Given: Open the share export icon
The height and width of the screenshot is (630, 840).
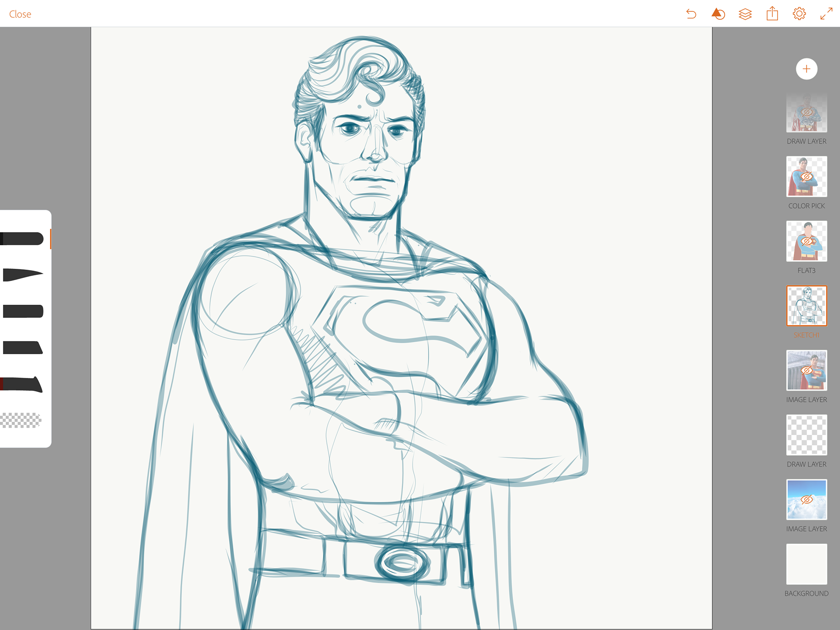Looking at the screenshot, I should point(772,14).
